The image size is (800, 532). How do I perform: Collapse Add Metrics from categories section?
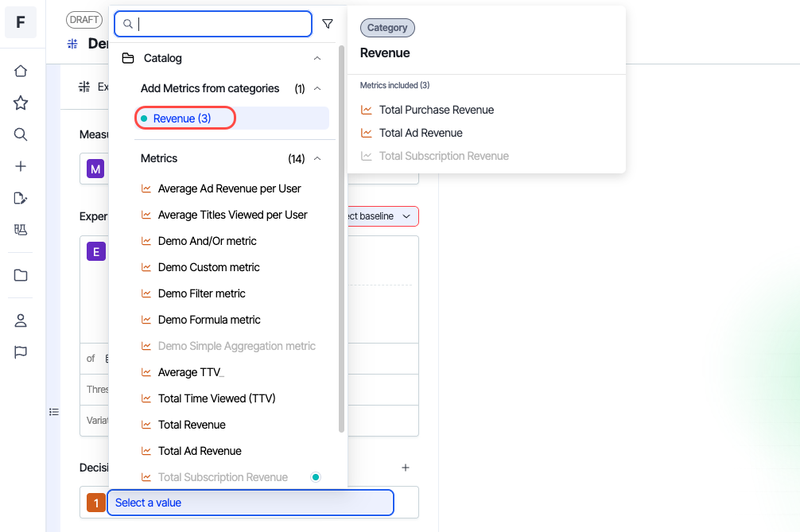[x=317, y=88]
